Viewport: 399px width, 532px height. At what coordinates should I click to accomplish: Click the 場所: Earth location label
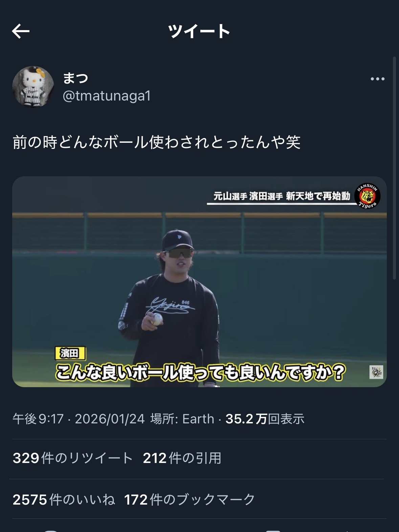tap(182, 419)
